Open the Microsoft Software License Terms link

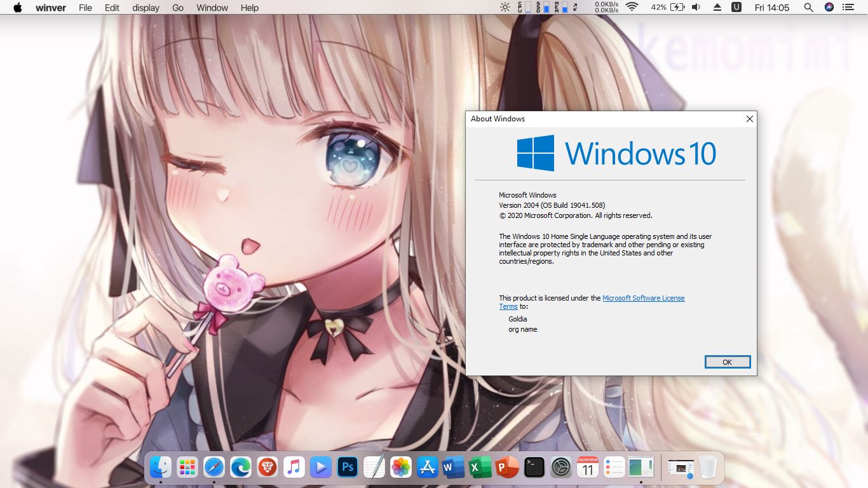point(643,298)
